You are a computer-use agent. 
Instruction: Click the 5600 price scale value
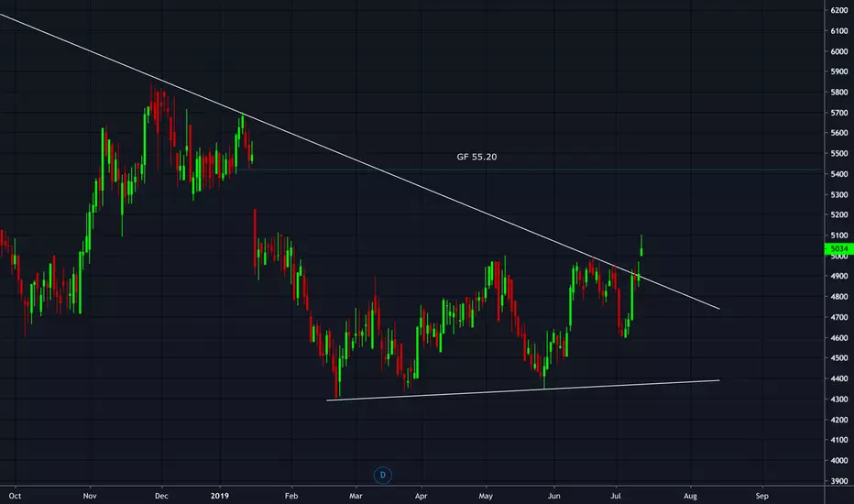coord(839,133)
